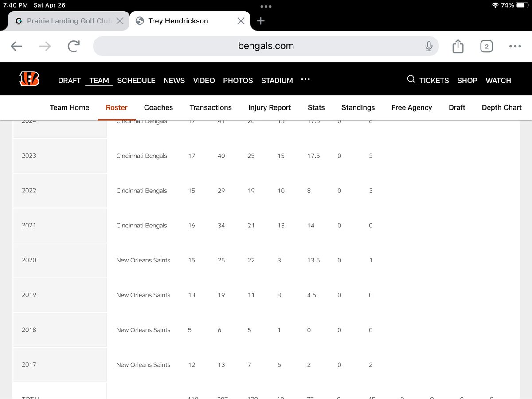Close the Trey Hendrickson tab
532x399 pixels.
click(x=241, y=21)
